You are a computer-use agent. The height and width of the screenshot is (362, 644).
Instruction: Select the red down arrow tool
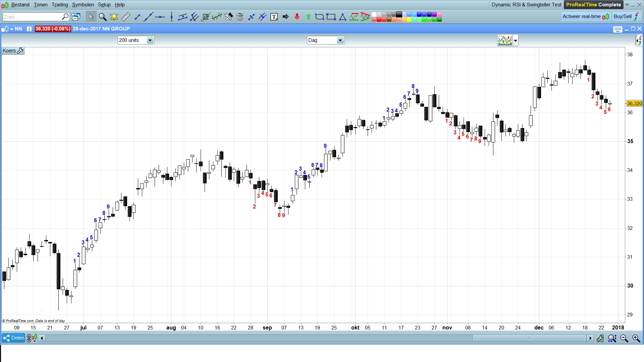point(297,17)
